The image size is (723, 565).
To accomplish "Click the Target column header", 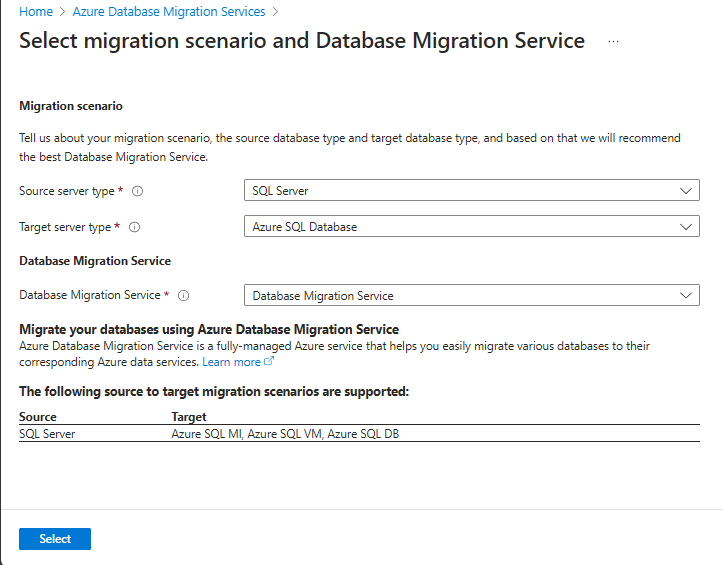I will coord(189,416).
